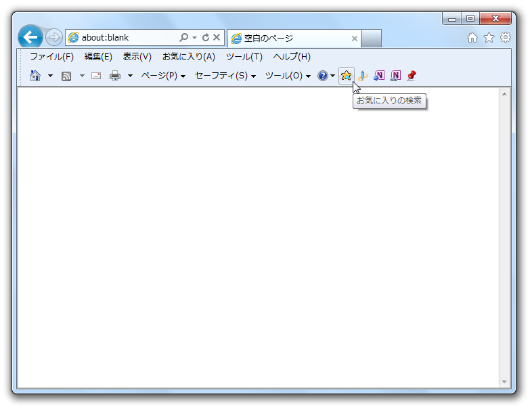Click the Send to OneNote icon
The image size is (532, 409).
379,76
